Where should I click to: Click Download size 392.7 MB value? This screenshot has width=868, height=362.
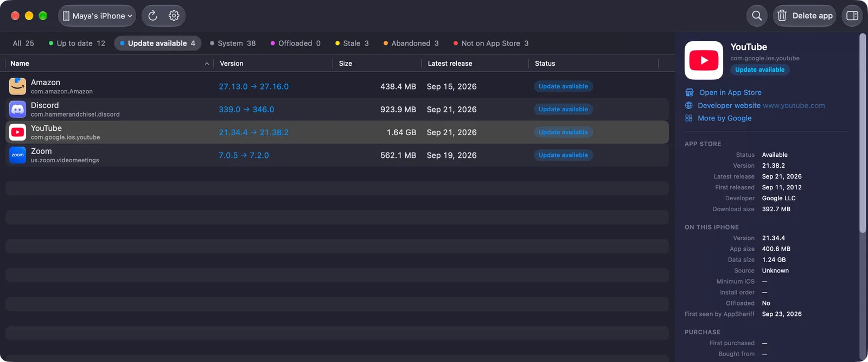[x=776, y=209]
